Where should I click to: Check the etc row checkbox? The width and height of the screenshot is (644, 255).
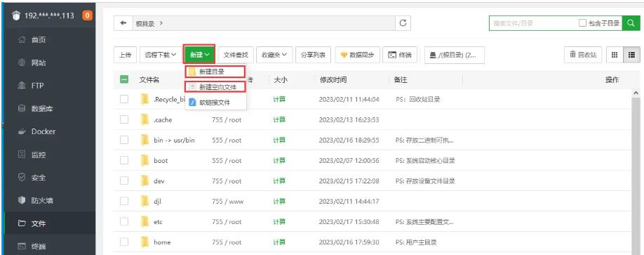[124, 222]
